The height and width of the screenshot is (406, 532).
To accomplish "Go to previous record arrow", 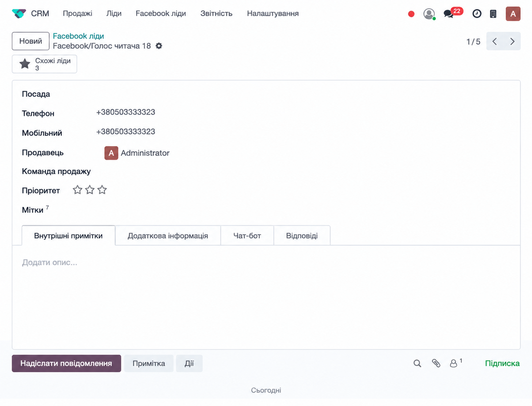I will pos(495,41).
